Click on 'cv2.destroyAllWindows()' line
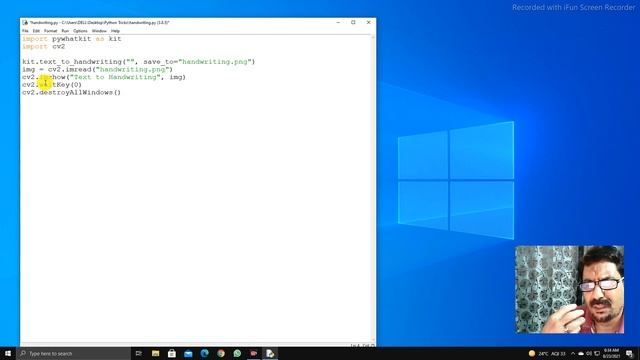The image size is (640, 360). (x=71, y=93)
